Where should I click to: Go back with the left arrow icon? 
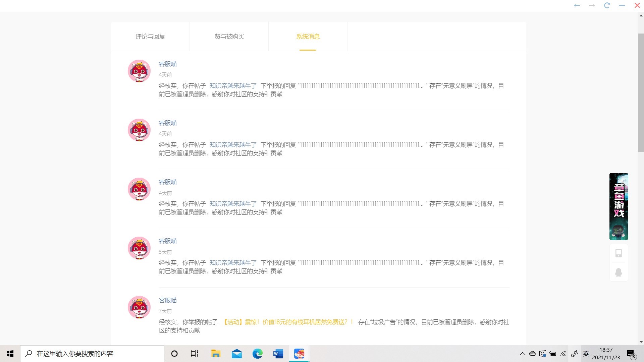[x=577, y=5]
